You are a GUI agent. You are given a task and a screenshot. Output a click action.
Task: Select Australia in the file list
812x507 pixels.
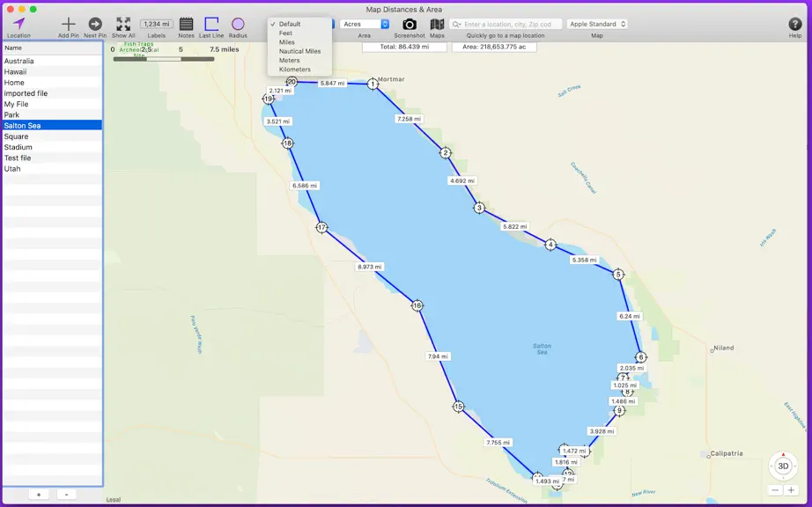coord(52,61)
